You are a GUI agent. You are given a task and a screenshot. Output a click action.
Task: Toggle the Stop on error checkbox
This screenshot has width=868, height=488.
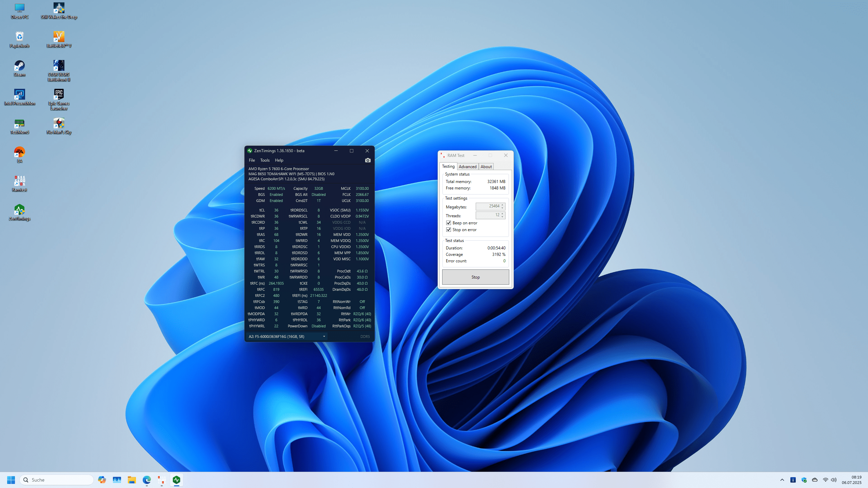tap(449, 230)
